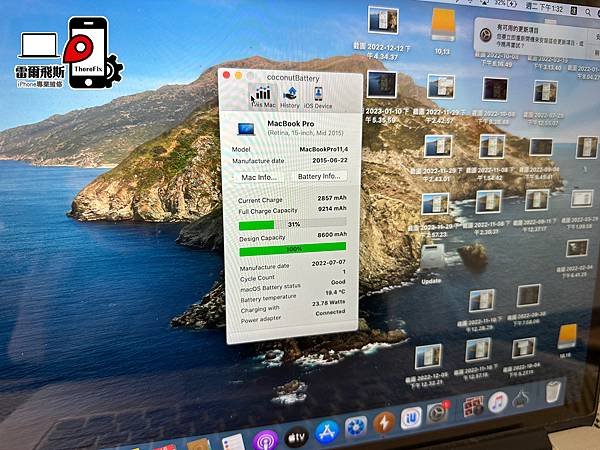Click the Connected power adapter value
The width and height of the screenshot is (600, 450).
pyautogui.click(x=330, y=313)
